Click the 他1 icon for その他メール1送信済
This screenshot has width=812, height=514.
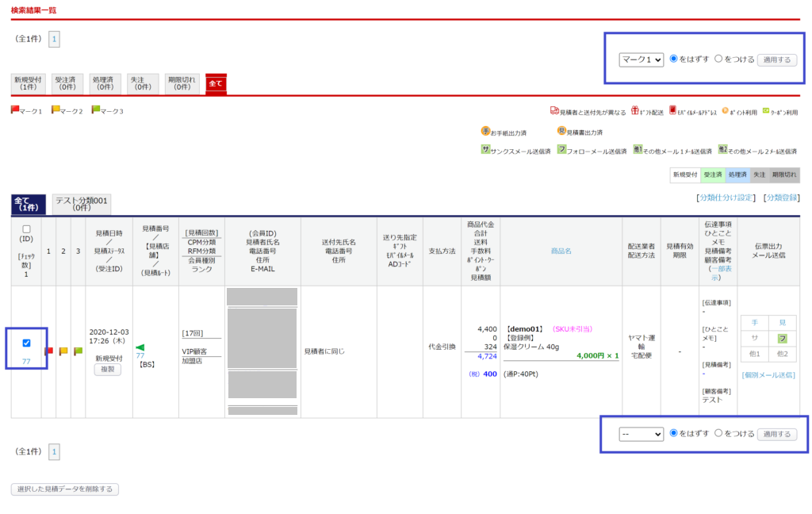point(638,150)
